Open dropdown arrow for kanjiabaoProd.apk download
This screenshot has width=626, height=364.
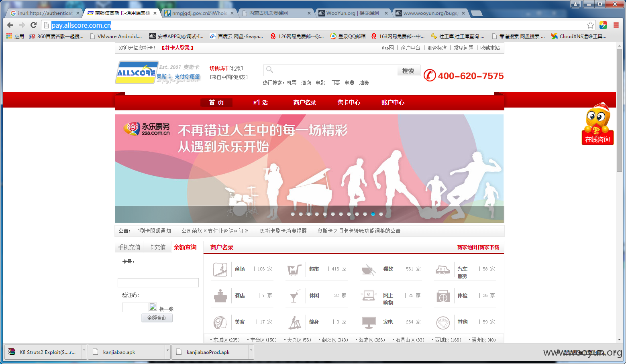(251, 351)
